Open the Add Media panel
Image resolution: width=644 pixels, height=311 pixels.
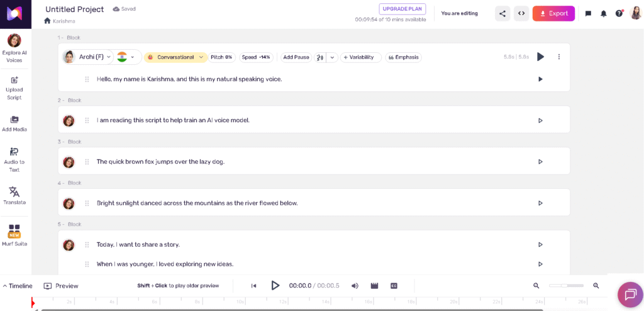[x=14, y=123]
